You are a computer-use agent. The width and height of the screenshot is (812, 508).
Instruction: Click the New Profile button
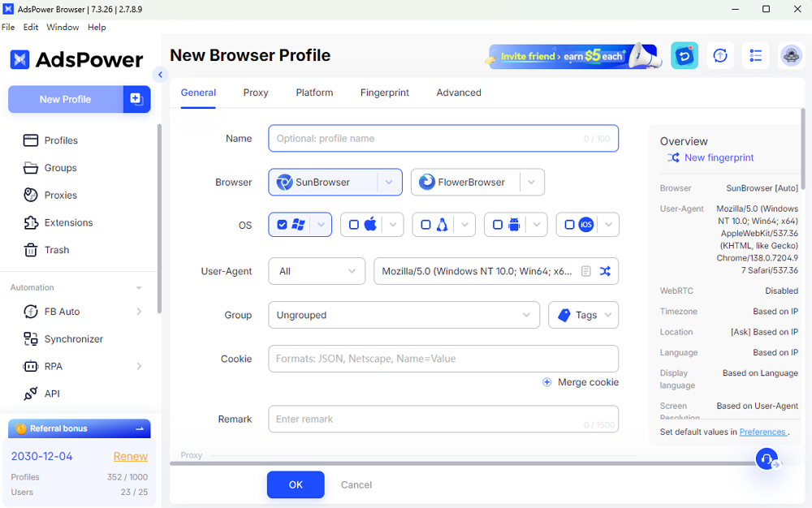coord(66,99)
